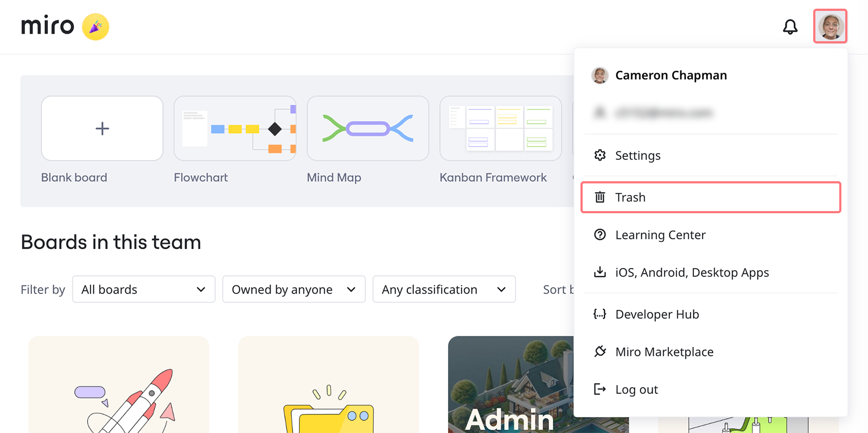Expand the Any classification dropdown

pyautogui.click(x=444, y=289)
